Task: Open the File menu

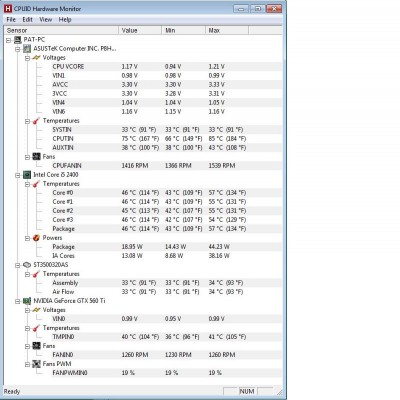Action: [11, 20]
